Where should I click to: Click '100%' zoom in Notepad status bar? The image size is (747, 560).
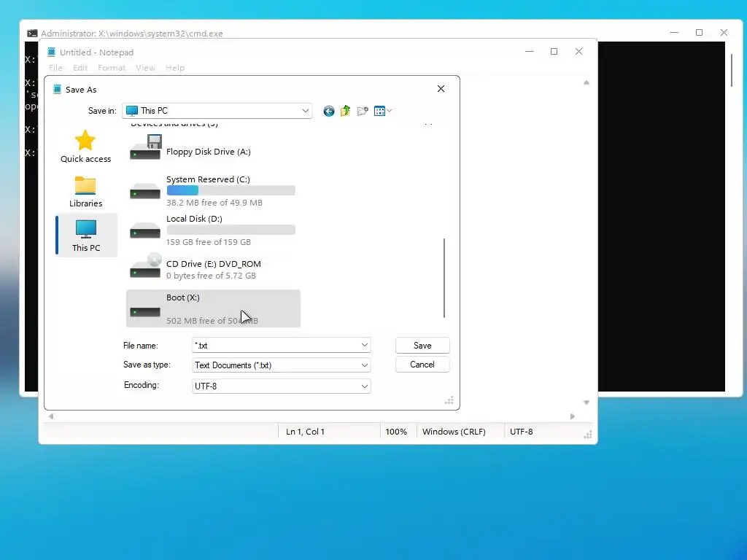[396, 432]
